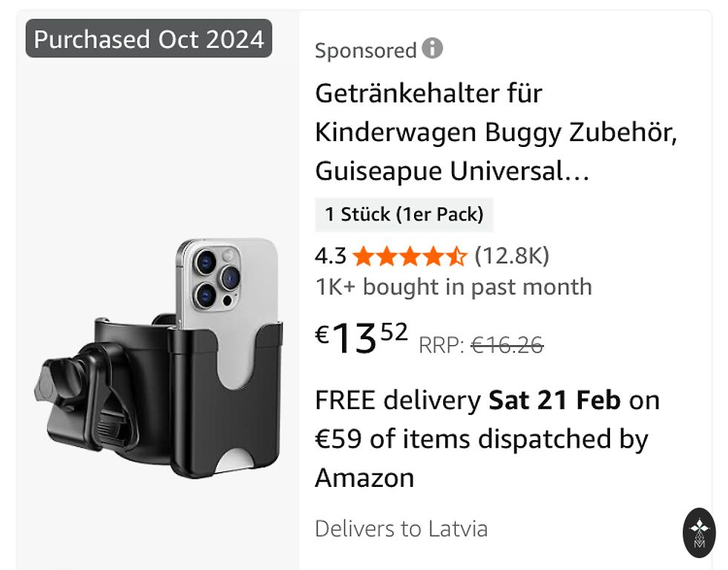Expand the 4.3 rating number popover
This screenshot has height=570, width=728.
pos(330,257)
